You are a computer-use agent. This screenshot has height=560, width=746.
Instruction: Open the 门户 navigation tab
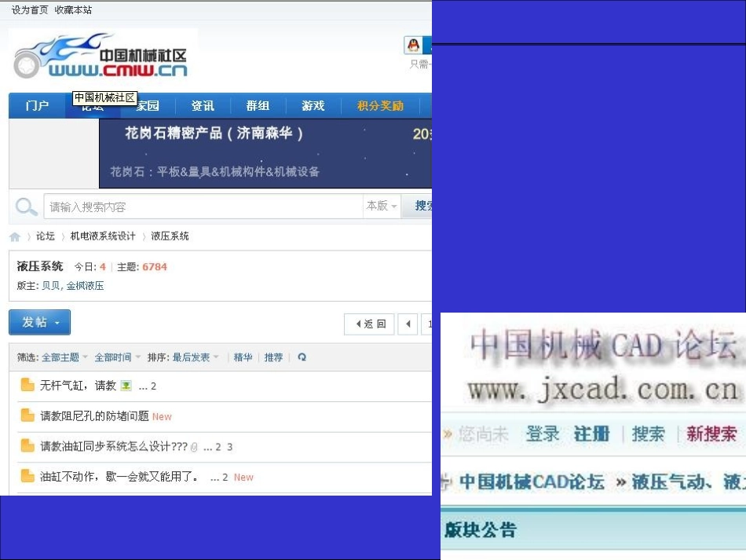click(x=37, y=105)
